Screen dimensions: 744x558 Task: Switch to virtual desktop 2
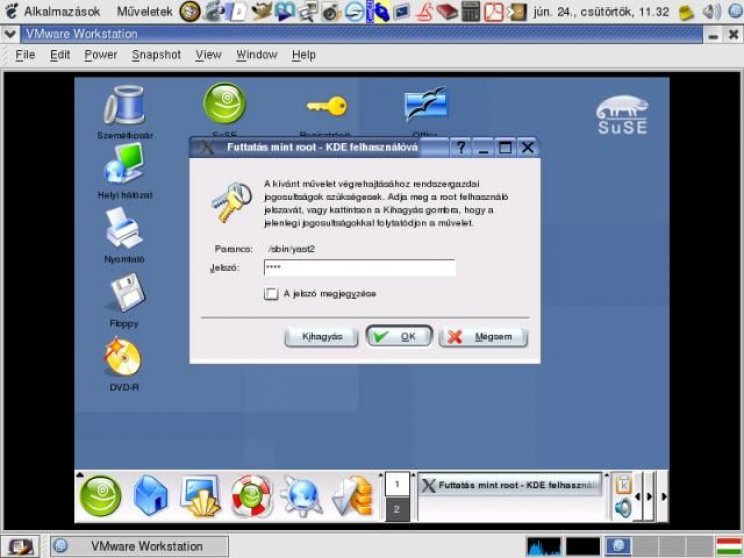point(397,510)
